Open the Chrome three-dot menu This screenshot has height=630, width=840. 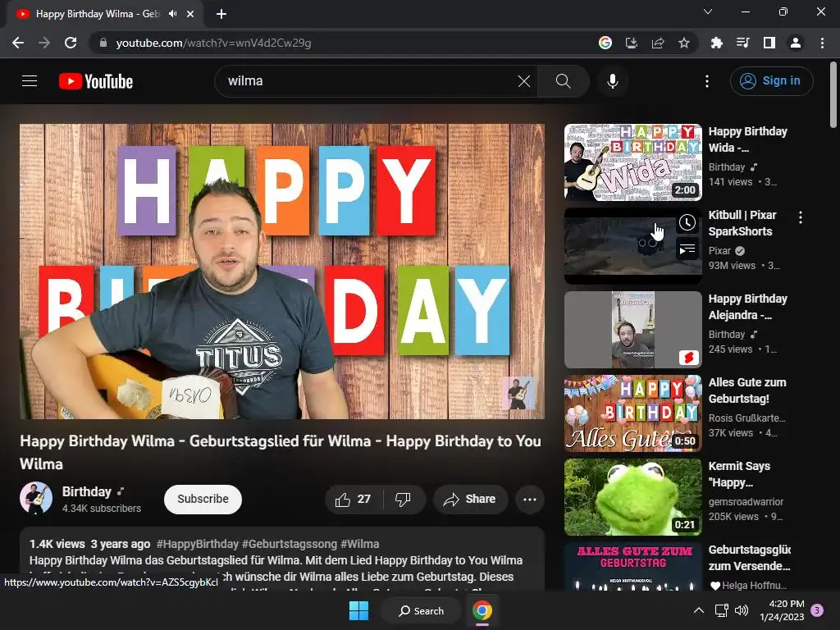click(x=822, y=43)
